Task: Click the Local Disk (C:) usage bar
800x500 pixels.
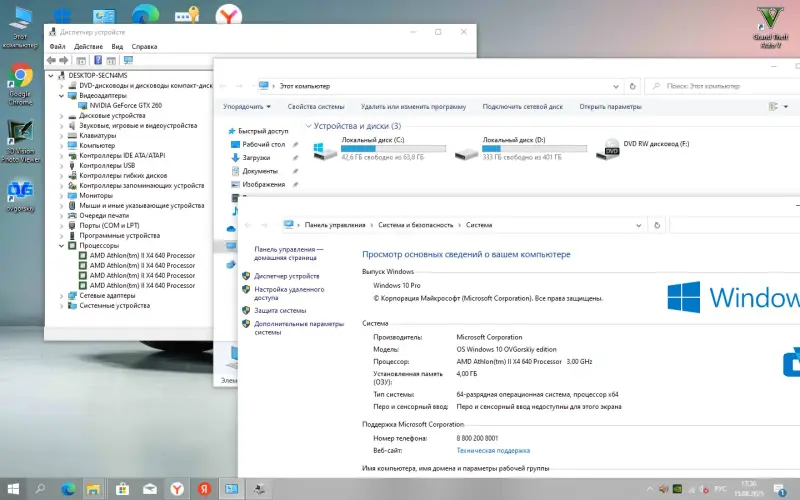Action: tap(393, 148)
